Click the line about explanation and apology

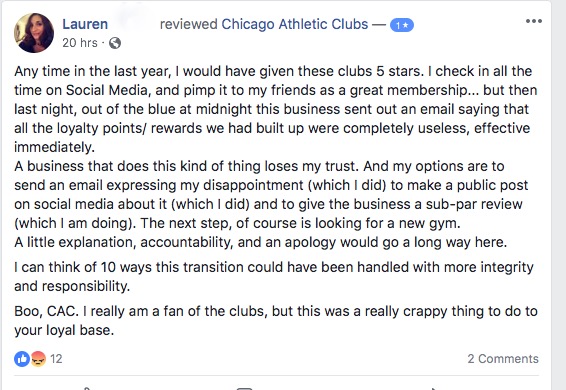click(x=261, y=242)
